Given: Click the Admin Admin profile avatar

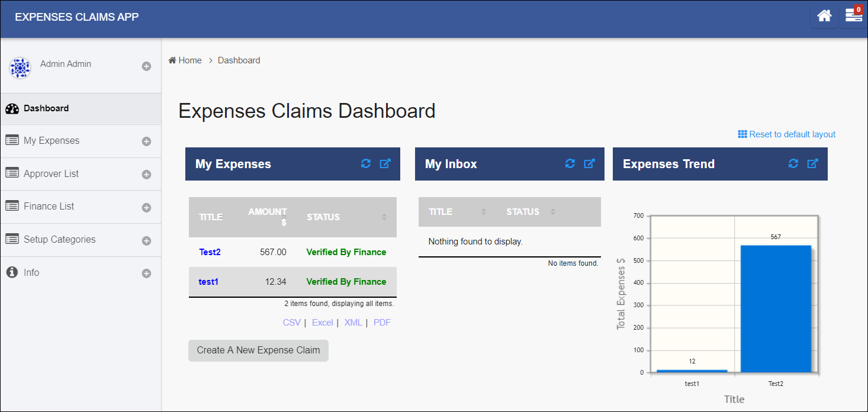Looking at the screenshot, I should 20,68.
